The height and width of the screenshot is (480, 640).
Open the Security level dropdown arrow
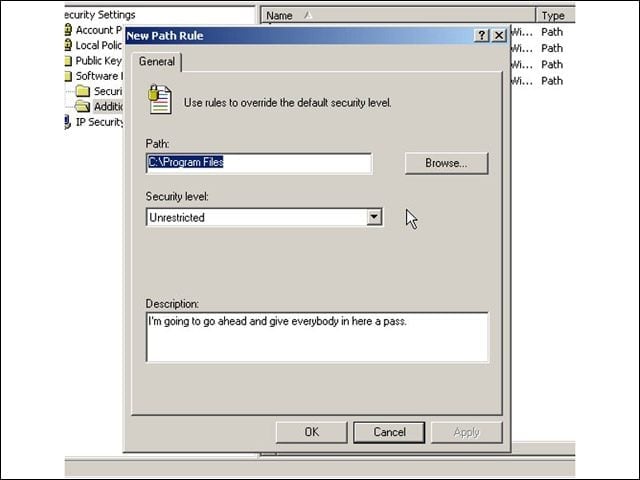pyautogui.click(x=374, y=217)
